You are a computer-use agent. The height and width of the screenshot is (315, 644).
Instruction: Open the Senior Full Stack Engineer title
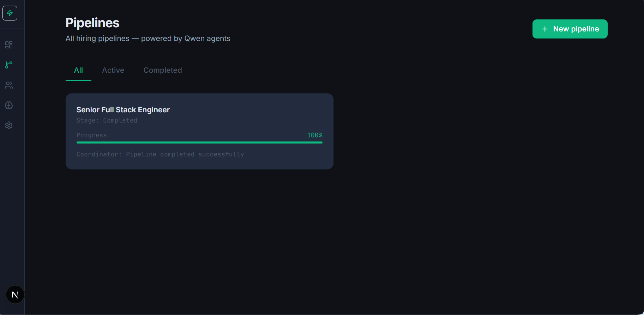[123, 110]
